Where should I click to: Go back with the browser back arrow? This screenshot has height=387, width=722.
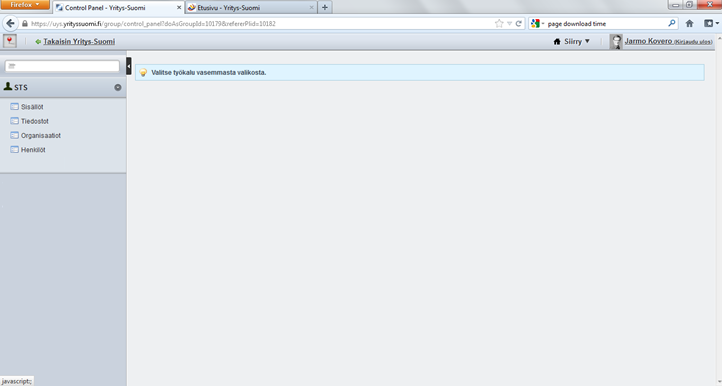click(10, 23)
